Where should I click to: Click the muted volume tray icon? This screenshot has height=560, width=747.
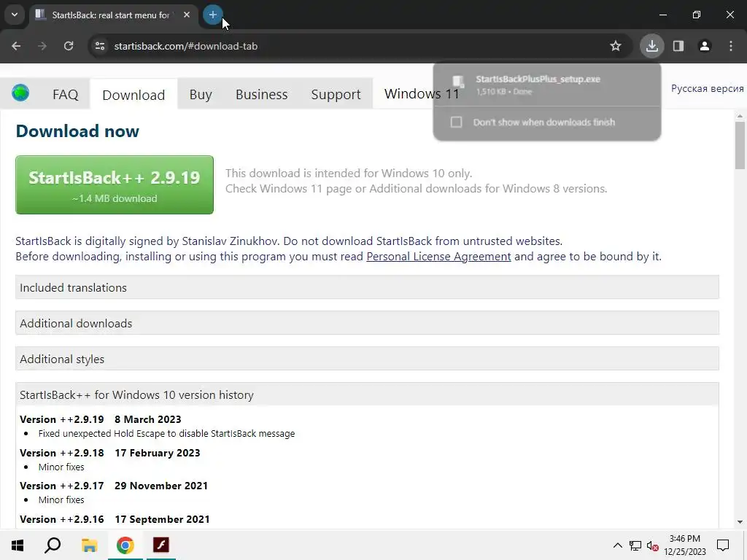tap(653, 545)
